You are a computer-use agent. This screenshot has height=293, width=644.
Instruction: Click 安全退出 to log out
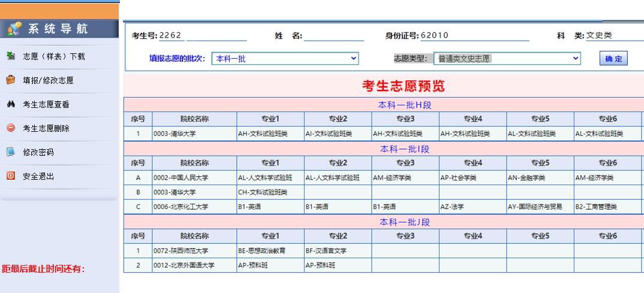coord(38,176)
